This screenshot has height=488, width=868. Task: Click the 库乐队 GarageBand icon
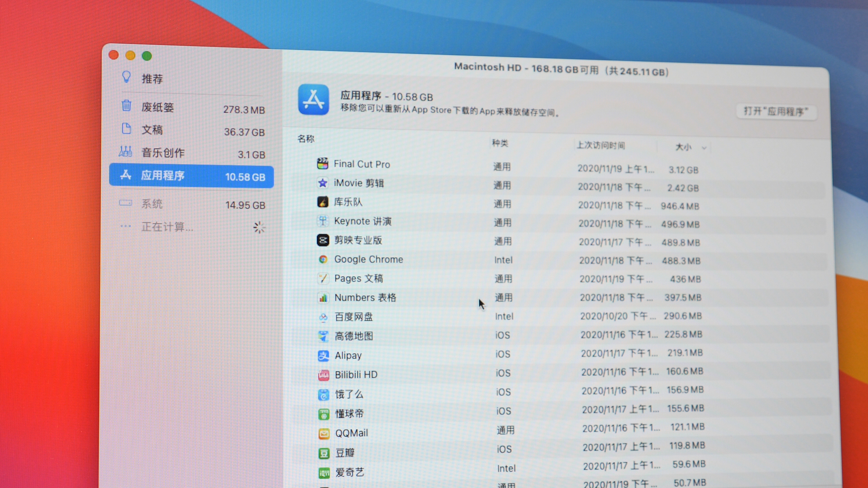pos(322,202)
